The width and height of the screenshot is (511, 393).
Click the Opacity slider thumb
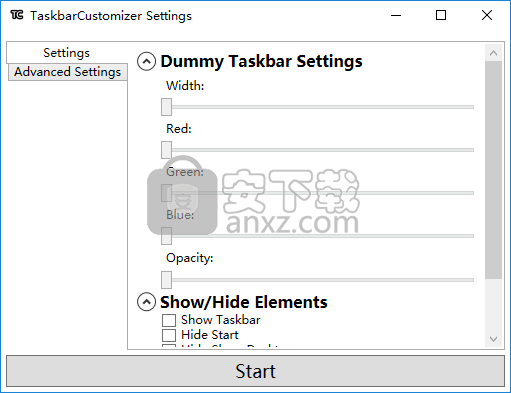[166, 280]
